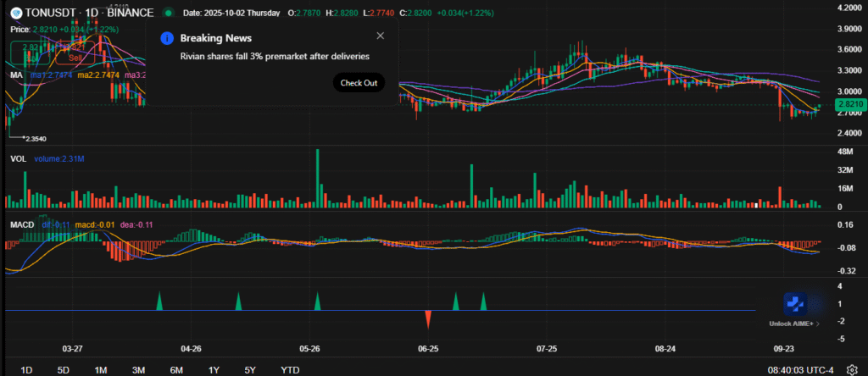This screenshot has height=376, width=868.
Task: Switch to the 3M time range
Action: pos(138,370)
